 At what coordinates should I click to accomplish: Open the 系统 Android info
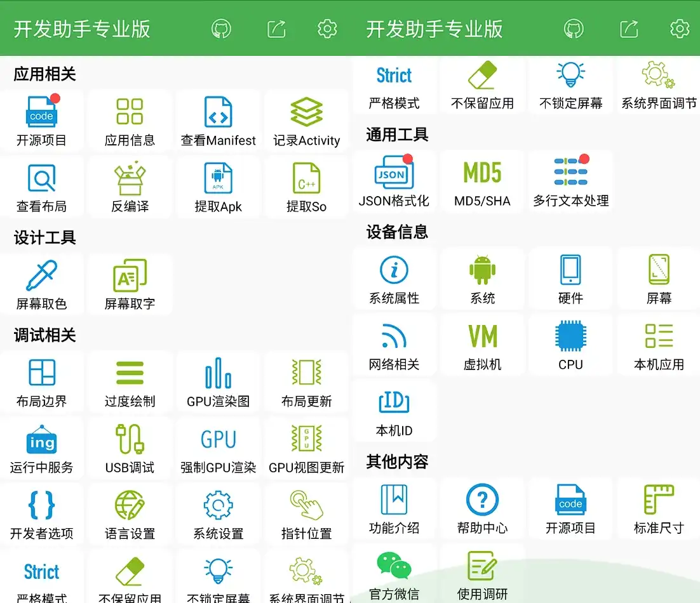tap(483, 279)
